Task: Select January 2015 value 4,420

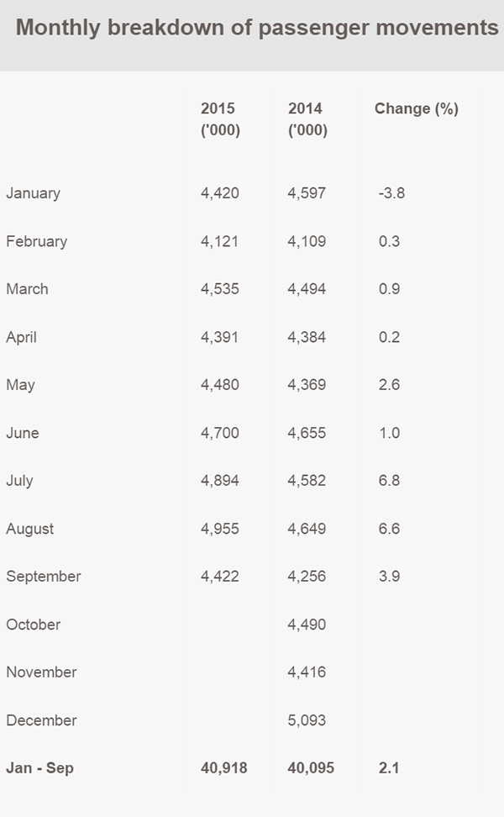Action: point(220,193)
